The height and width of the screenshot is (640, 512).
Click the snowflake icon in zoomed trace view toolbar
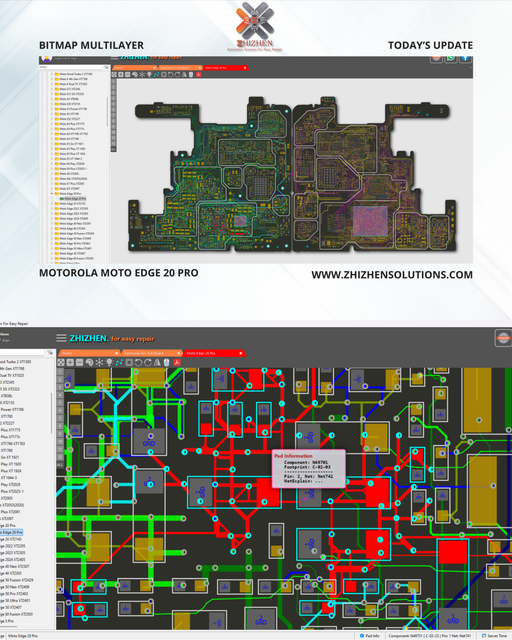coord(99,362)
